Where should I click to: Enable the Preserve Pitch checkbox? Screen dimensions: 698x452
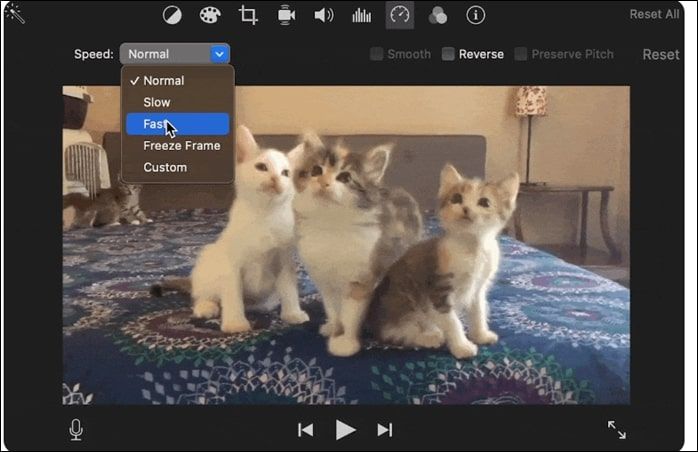(521, 54)
